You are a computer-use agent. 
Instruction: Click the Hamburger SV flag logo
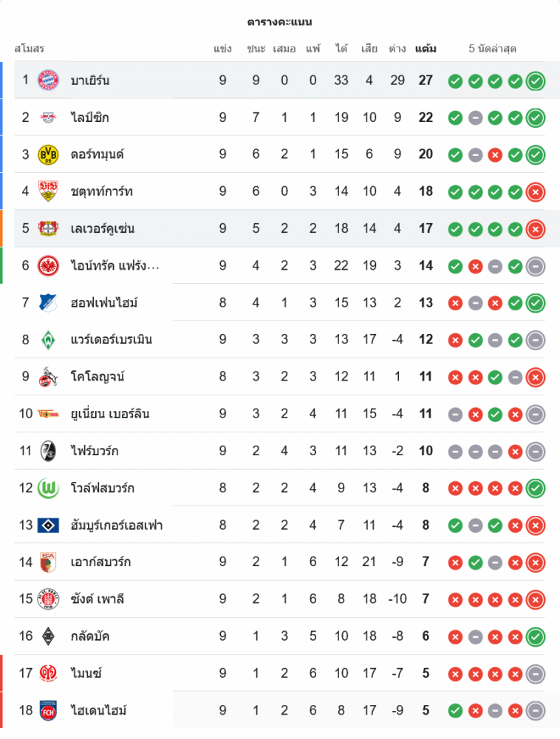point(48,525)
